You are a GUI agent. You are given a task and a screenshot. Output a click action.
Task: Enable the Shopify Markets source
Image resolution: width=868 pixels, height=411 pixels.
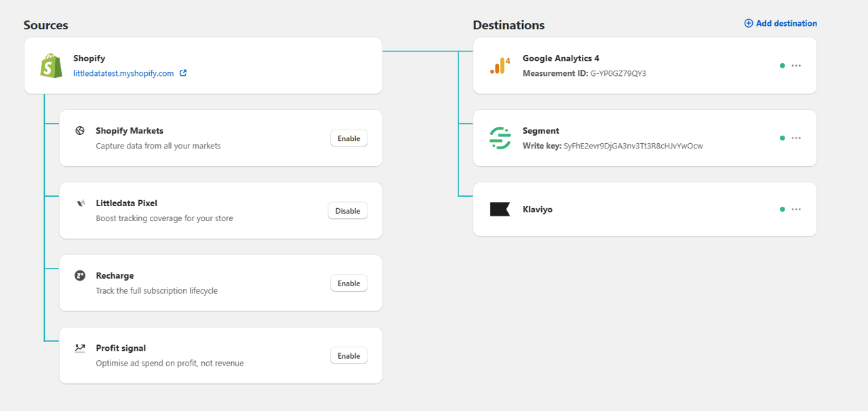[x=349, y=138]
